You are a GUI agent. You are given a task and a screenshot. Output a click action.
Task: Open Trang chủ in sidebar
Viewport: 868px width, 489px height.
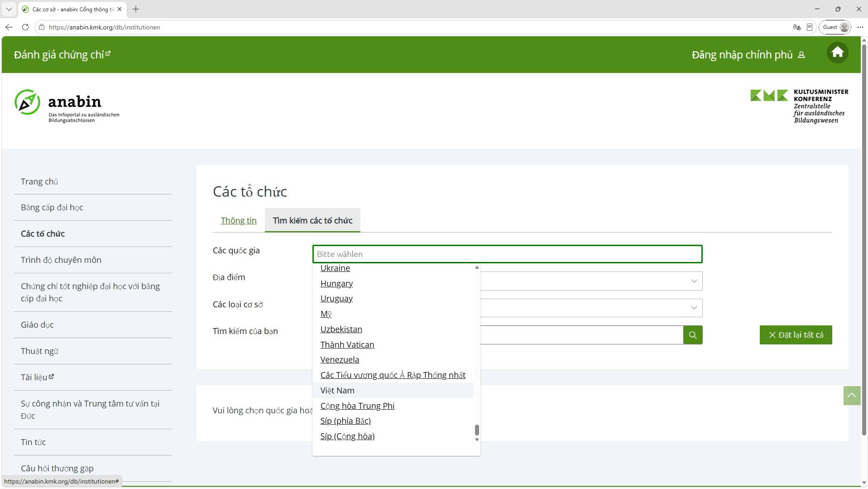(39, 181)
